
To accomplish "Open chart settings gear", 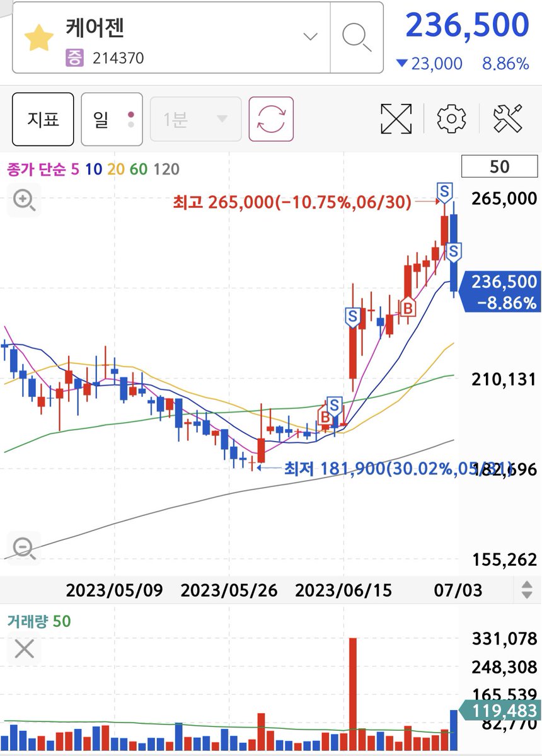I will pos(451,118).
